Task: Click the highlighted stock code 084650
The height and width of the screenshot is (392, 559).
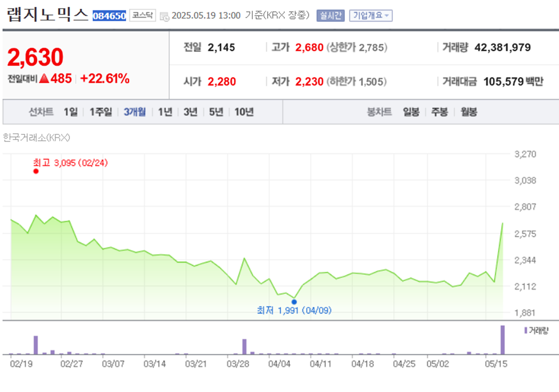Action: (109, 16)
